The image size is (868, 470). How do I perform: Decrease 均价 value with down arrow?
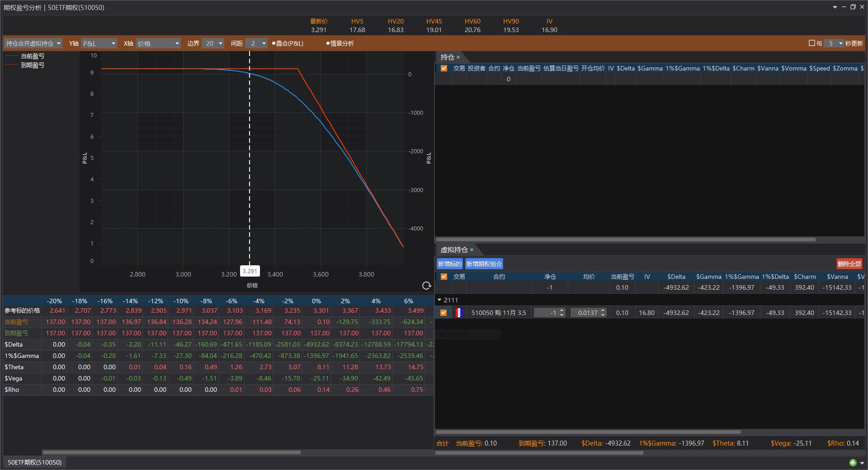pos(603,315)
